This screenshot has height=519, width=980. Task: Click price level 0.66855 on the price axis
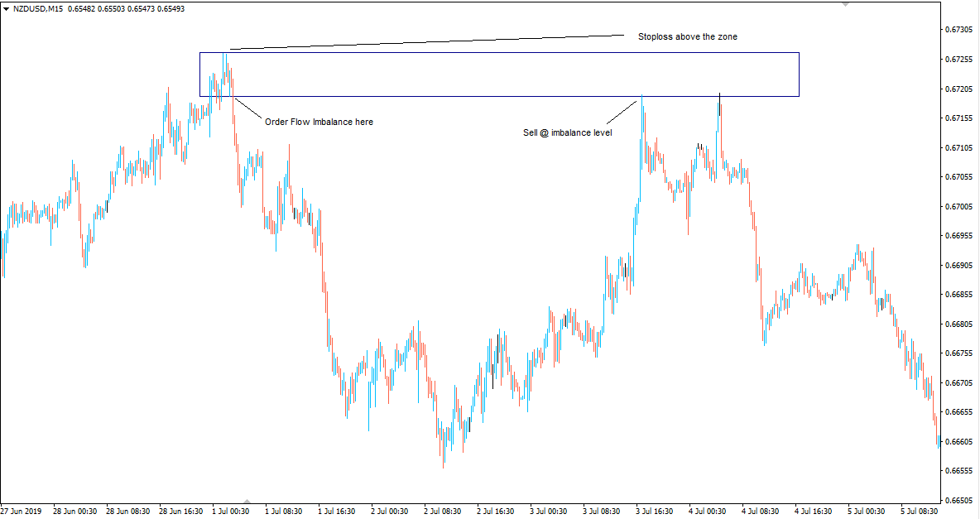958,295
